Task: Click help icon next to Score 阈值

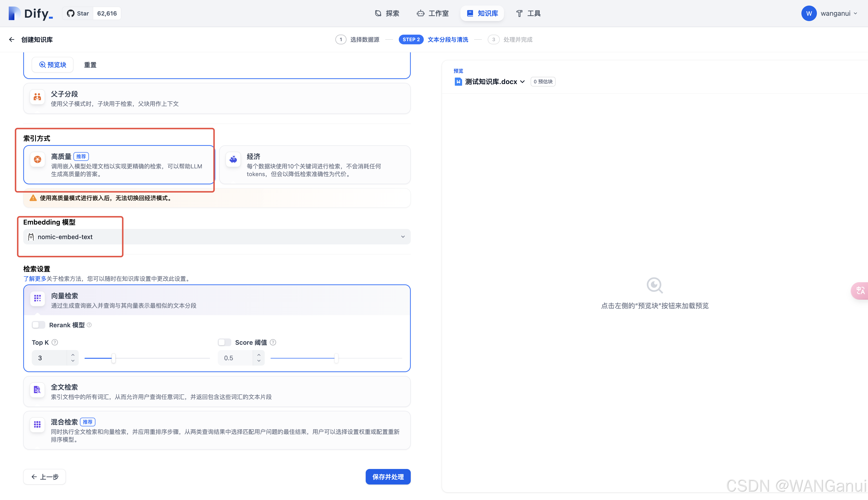Action: click(x=273, y=342)
